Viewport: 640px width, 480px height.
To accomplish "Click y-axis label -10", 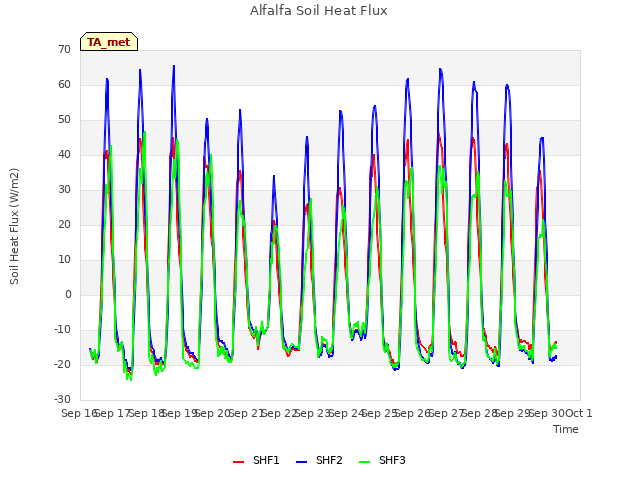I will pyautogui.click(x=62, y=329).
